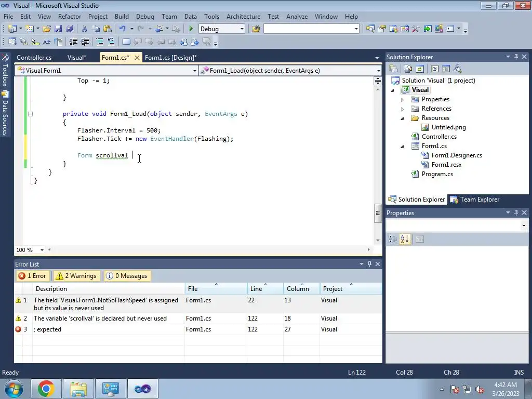Start debugging with the green play arrow
This screenshot has width=532, height=399.
click(191, 29)
